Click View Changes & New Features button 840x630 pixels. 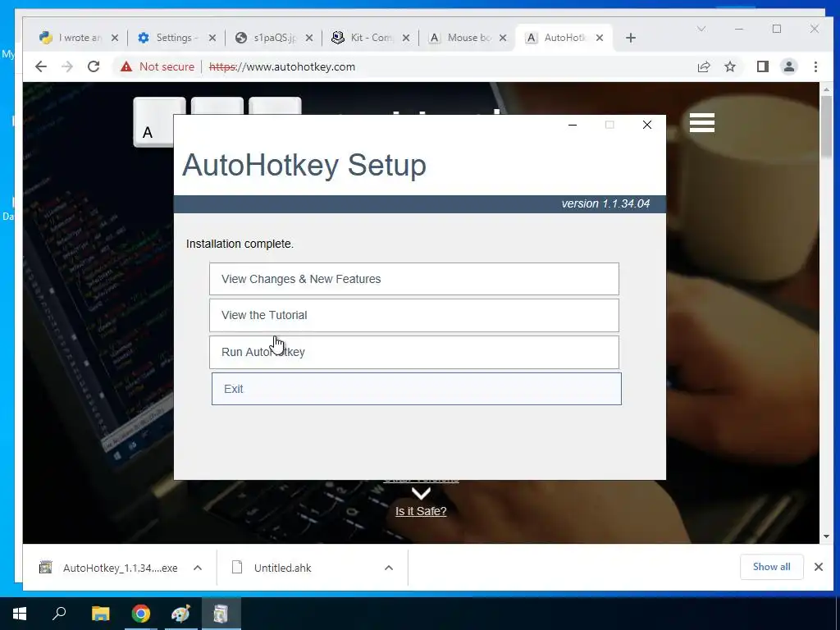point(413,279)
